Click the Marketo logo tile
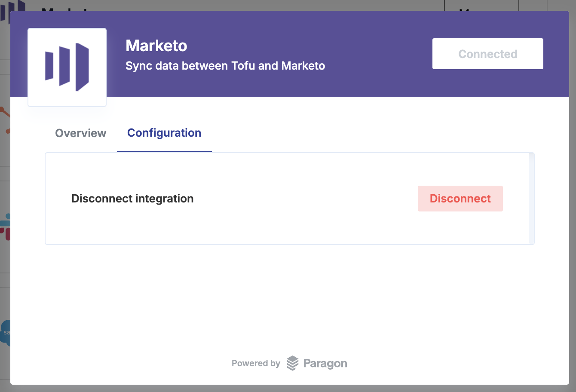 67,67
